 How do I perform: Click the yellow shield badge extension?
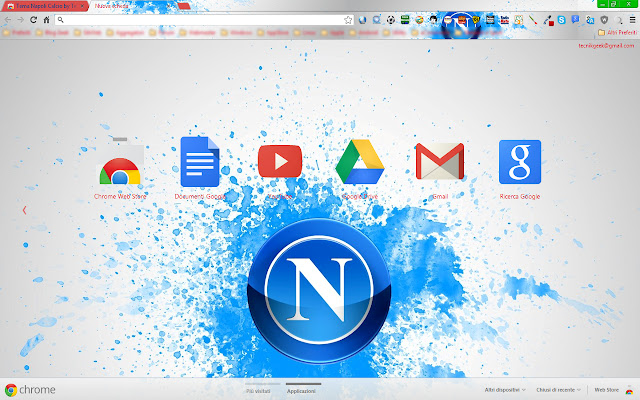[x=476, y=20]
